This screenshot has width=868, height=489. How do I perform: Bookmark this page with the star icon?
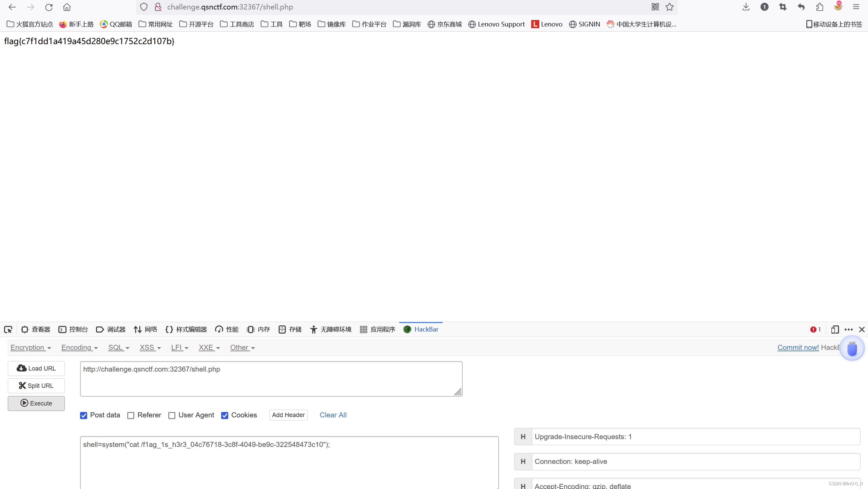(x=670, y=7)
